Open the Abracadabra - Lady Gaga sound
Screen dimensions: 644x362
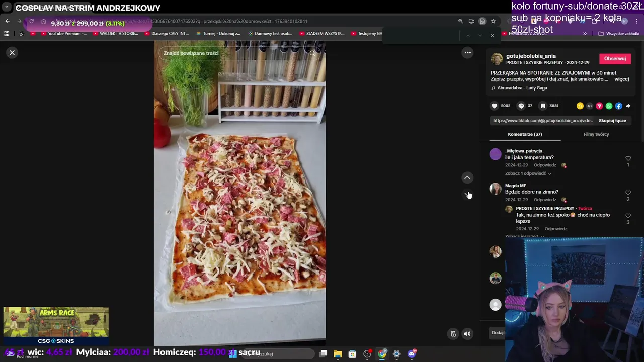pyautogui.click(x=522, y=88)
